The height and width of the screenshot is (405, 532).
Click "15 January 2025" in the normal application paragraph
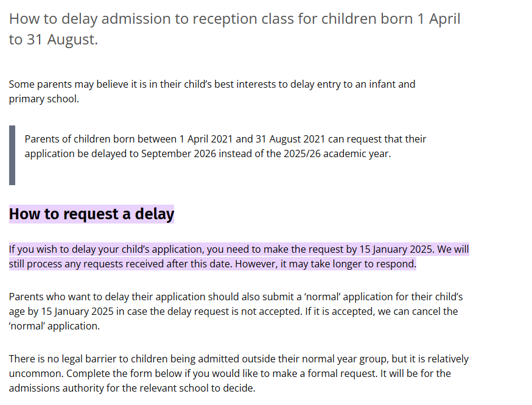tap(77, 311)
